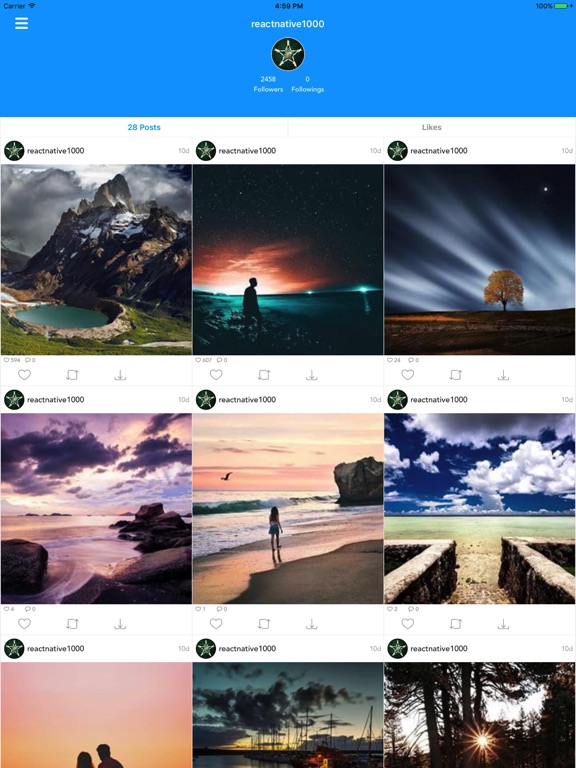Screen dimensions: 576x768
Task: Tap avatar on stone walls beach post
Action: point(397,400)
